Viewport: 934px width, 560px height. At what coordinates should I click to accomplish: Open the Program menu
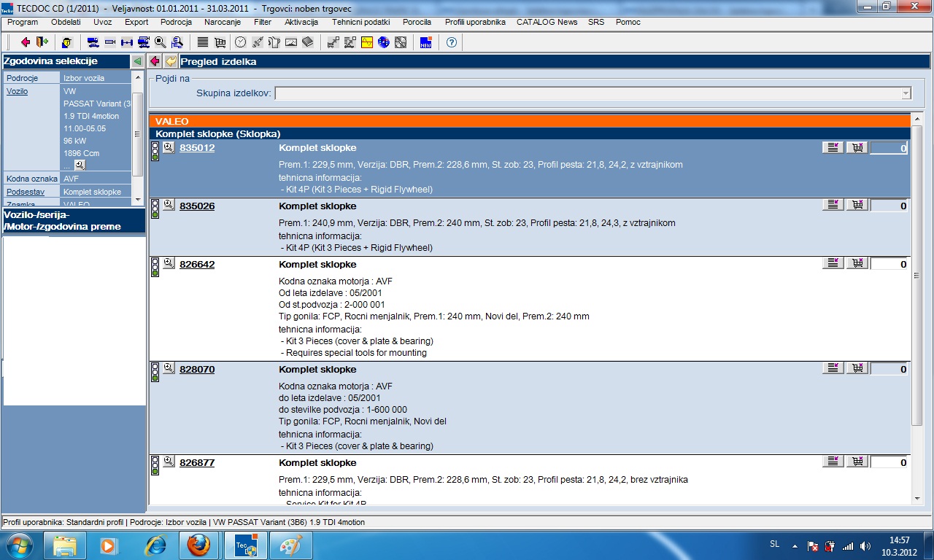pyautogui.click(x=23, y=22)
